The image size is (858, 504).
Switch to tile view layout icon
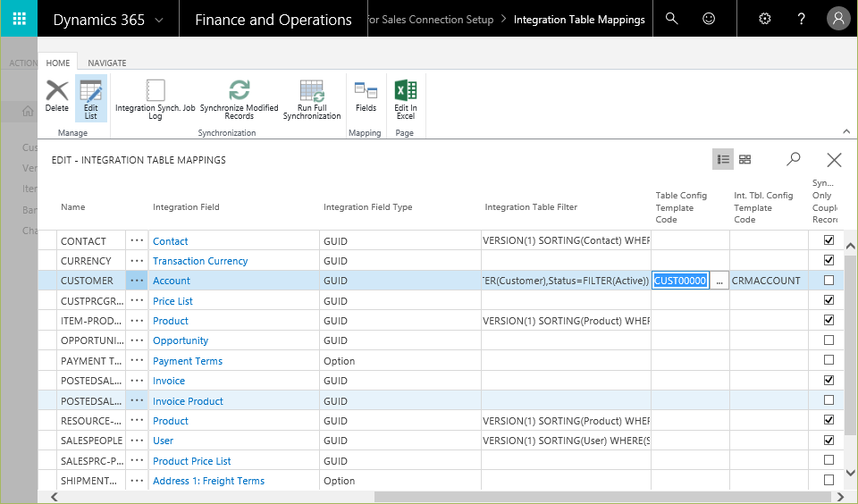click(744, 159)
